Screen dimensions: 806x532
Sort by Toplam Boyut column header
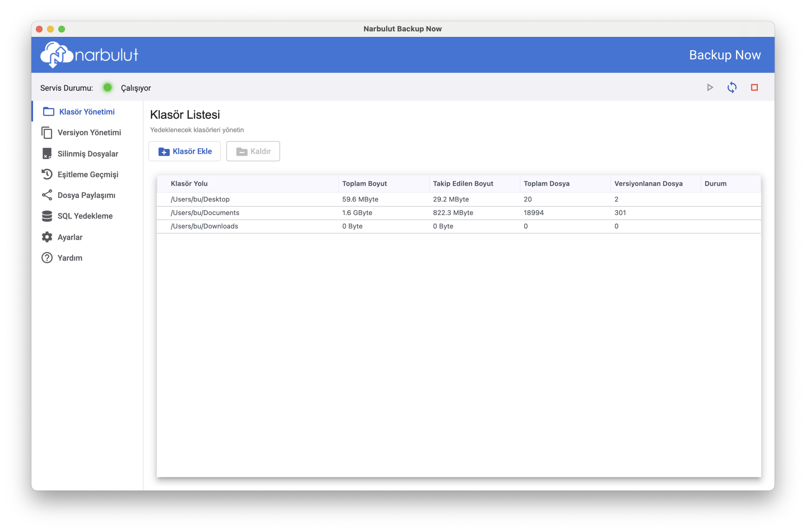[x=364, y=184]
